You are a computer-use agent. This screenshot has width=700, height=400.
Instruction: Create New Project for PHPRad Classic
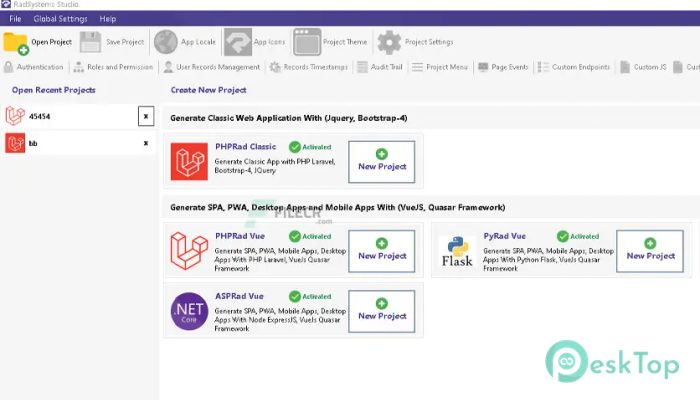click(382, 161)
